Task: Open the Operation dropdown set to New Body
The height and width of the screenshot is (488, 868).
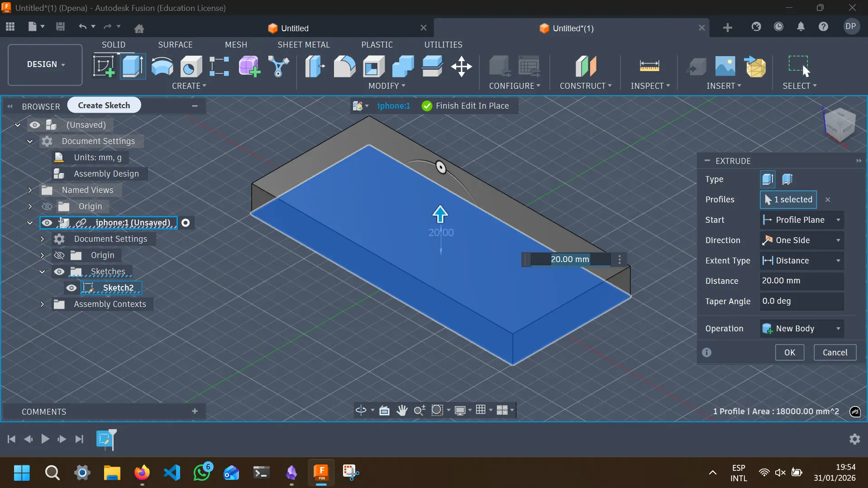Action: tap(801, 329)
